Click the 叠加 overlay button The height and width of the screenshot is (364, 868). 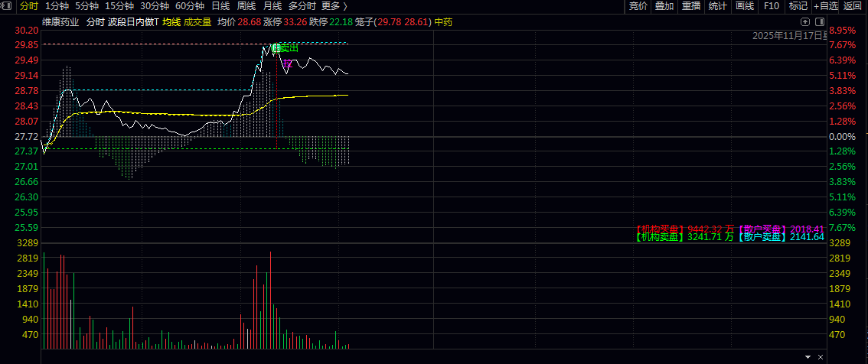click(x=664, y=6)
